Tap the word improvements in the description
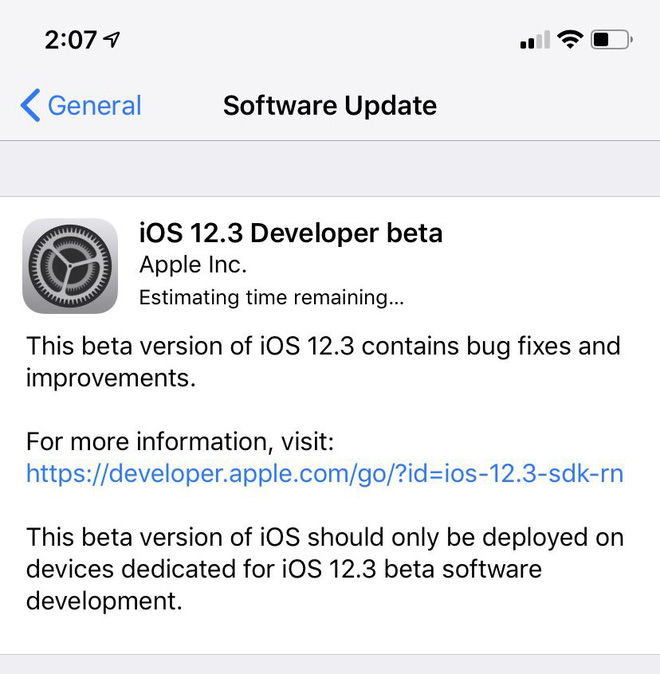This screenshot has height=674, width=660. (111, 378)
